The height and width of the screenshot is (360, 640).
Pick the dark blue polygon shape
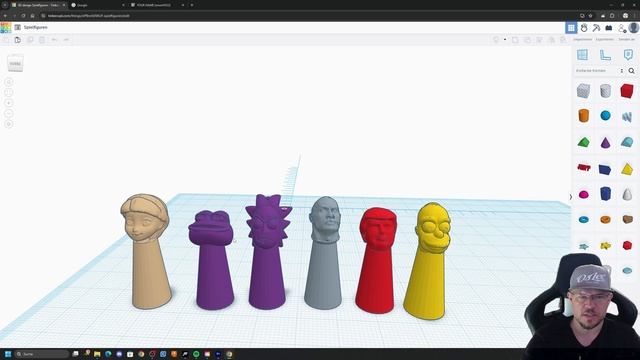pyautogui.click(x=605, y=193)
